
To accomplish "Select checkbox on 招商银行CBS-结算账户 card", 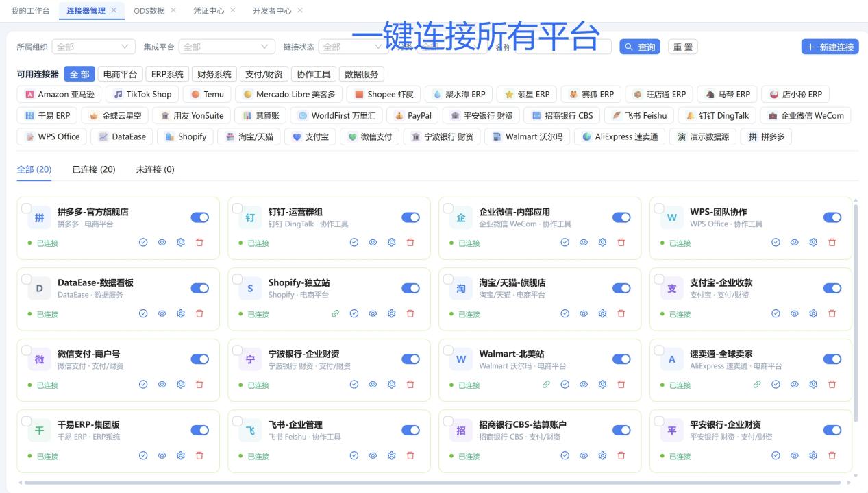I will [x=448, y=421].
